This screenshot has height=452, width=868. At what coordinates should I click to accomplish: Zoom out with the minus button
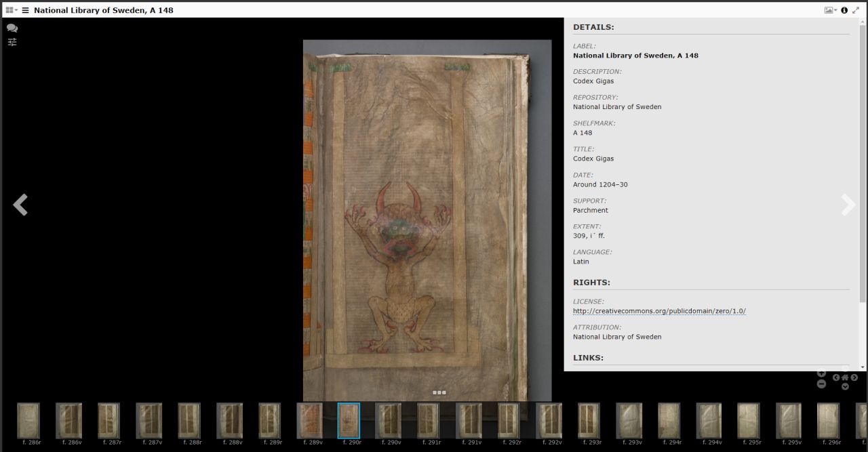point(821,384)
